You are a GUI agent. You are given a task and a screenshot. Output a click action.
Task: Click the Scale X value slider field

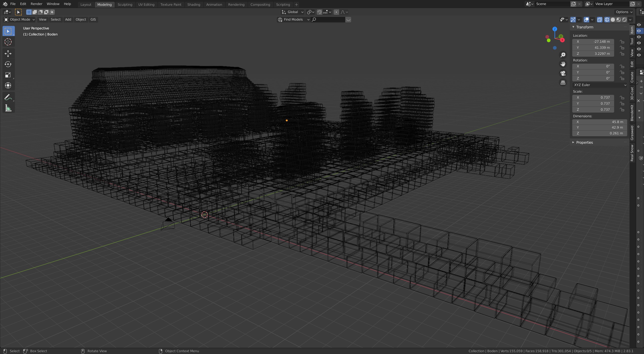(593, 98)
